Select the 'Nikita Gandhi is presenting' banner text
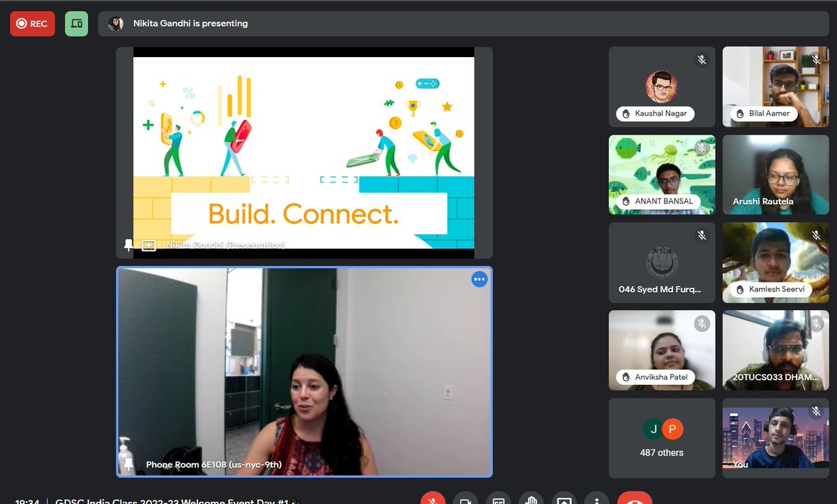The image size is (837, 504). [190, 24]
